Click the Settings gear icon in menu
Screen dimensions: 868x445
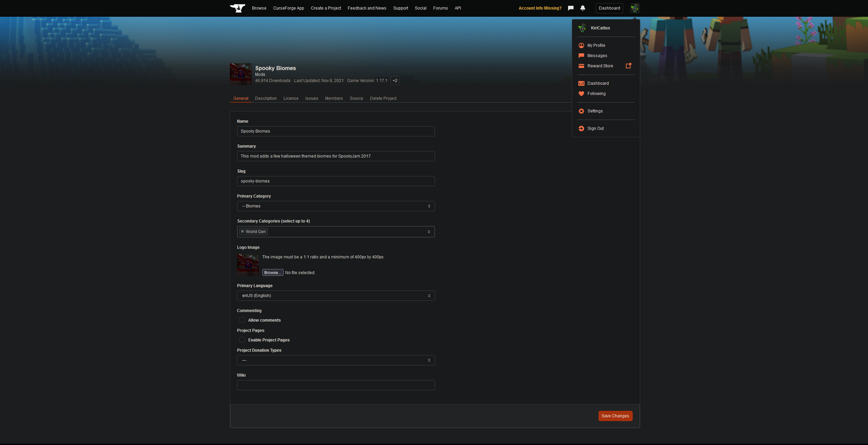tap(581, 111)
